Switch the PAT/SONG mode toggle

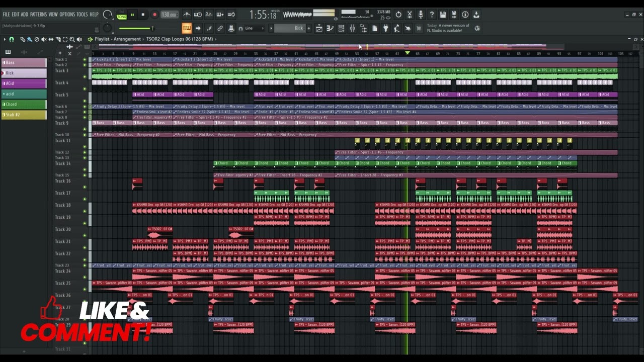[x=122, y=15]
